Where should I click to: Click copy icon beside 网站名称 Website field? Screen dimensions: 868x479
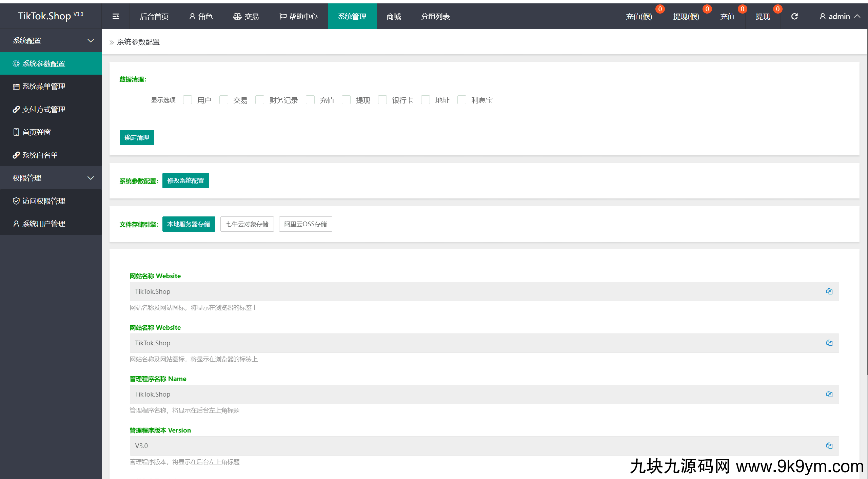point(829,291)
